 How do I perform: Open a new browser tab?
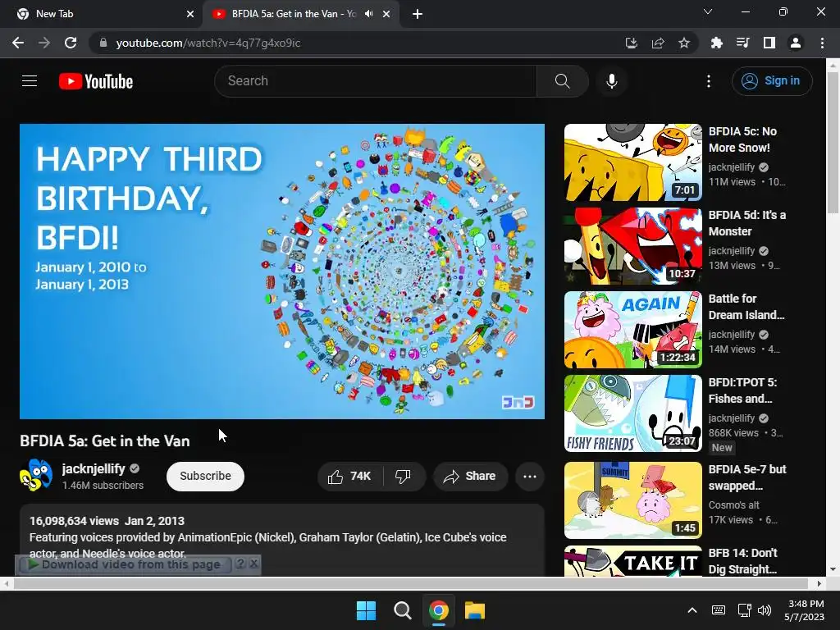click(x=418, y=14)
